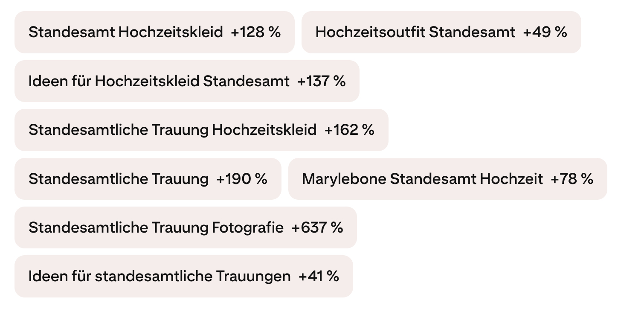Screen dimensions: 644x309
Task: Click the +49 % growth value
Action: point(545,32)
